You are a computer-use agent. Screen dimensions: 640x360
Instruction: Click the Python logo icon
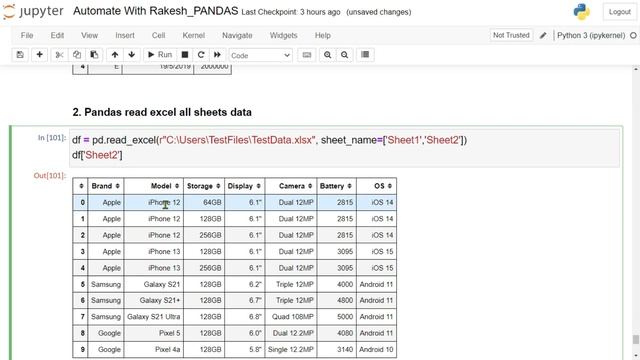click(x=581, y=12)
